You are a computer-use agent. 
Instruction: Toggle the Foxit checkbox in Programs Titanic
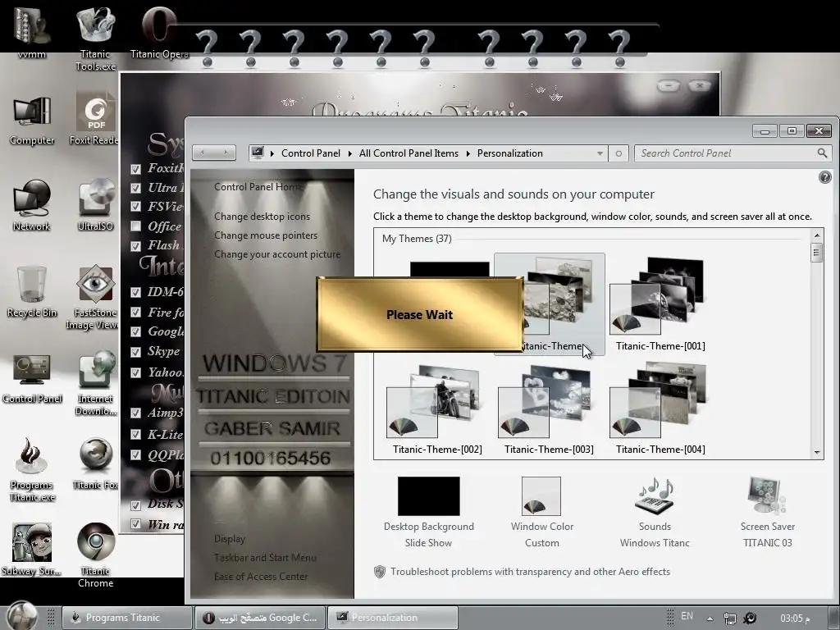tap(135, 169)
